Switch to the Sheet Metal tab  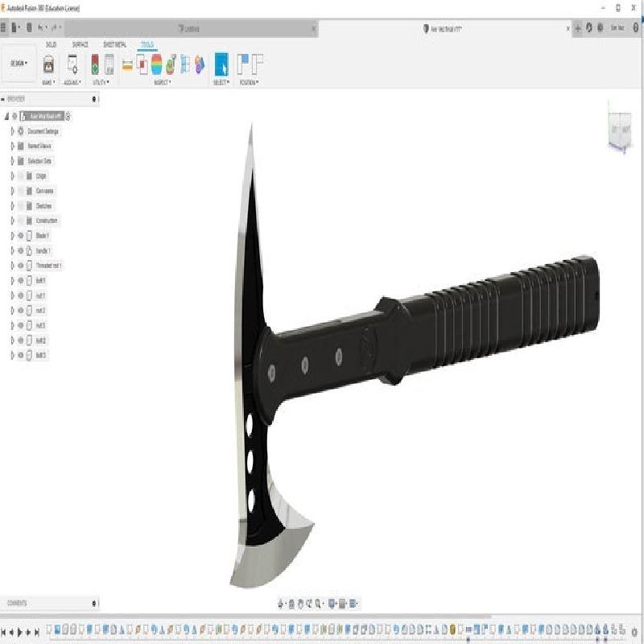pyautogui.click(x=114, y=44)
